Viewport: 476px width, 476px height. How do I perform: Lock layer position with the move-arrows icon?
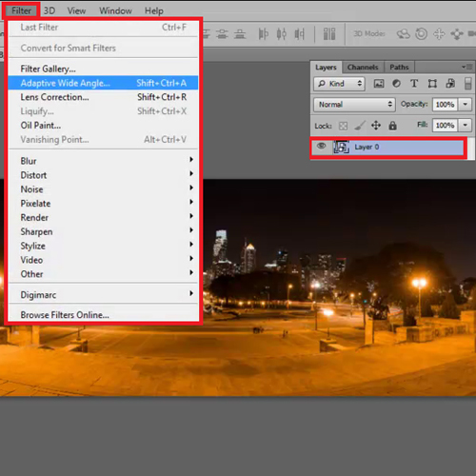click(x=376, y=126)
